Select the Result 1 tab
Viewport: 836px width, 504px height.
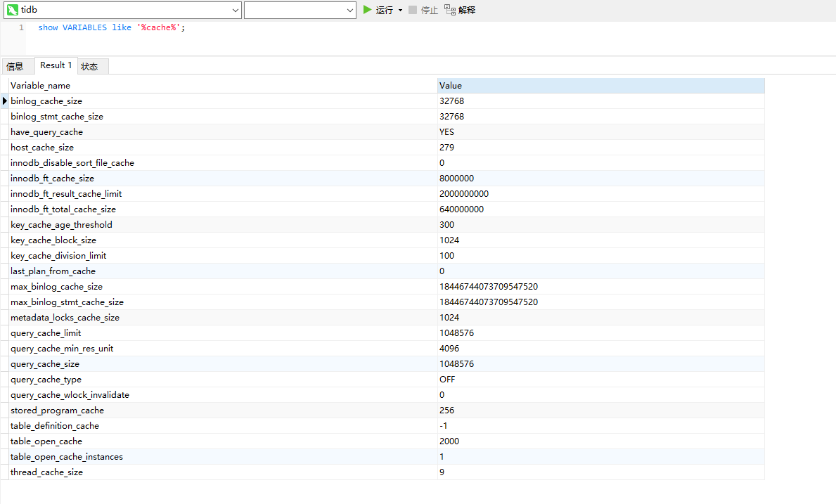[56, 65]
